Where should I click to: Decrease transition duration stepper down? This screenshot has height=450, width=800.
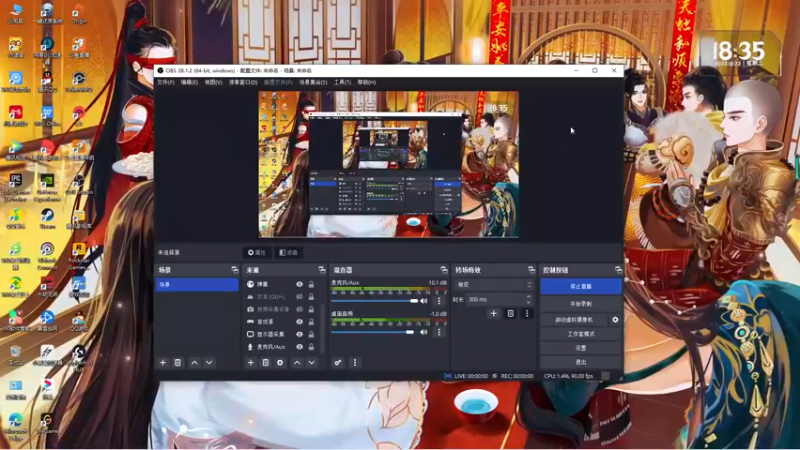coord(529,302)
